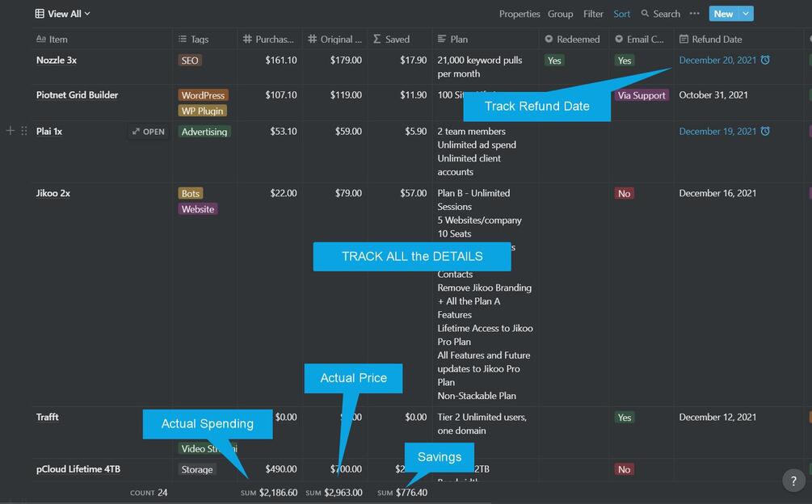Click the Advertising tag
Viewport: 812px width, 504px height.
[x=204, y=132]
